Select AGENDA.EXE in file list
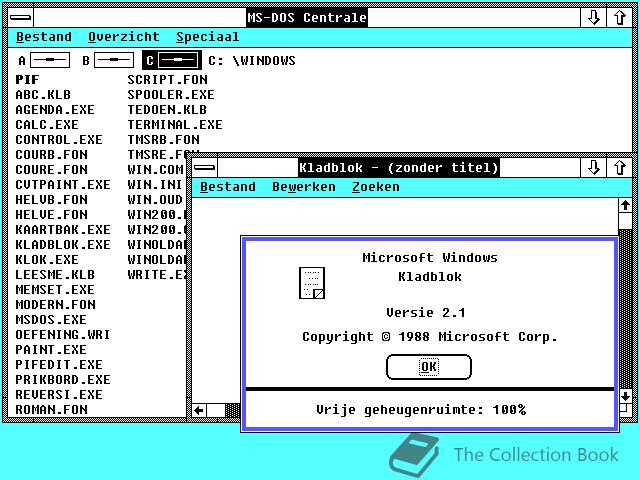 coord(55,110)
